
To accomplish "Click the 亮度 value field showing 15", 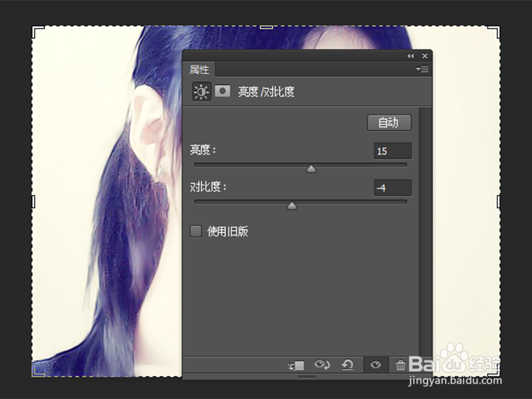I will click(x=392, y=151).
